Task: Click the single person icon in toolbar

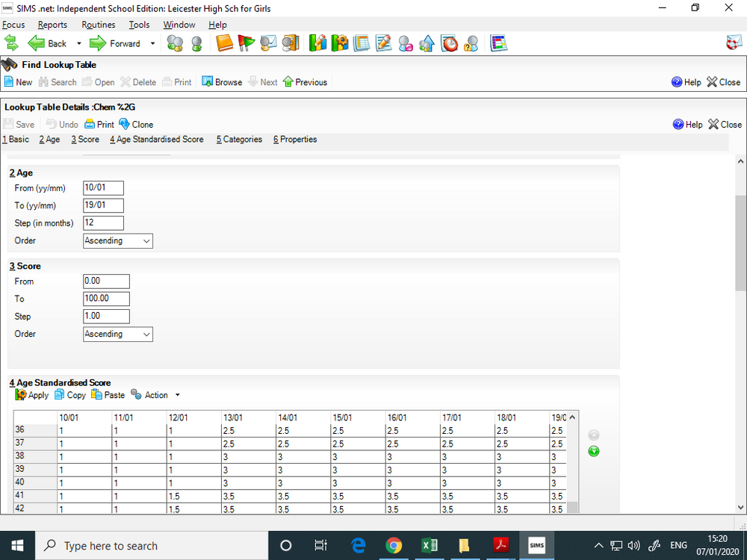Action: coord(196,43)
